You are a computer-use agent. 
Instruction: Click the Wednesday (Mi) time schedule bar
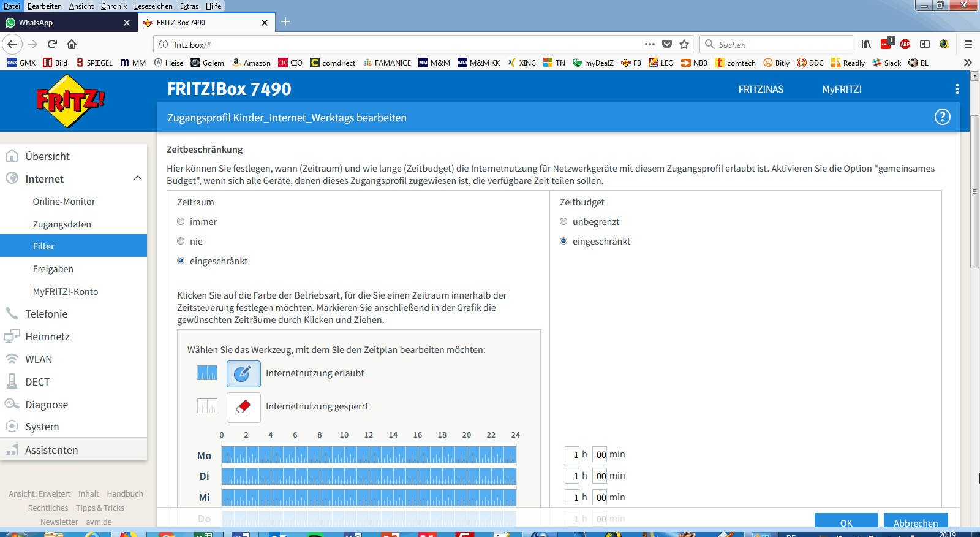pyautogui.click(x=369, y=498)
